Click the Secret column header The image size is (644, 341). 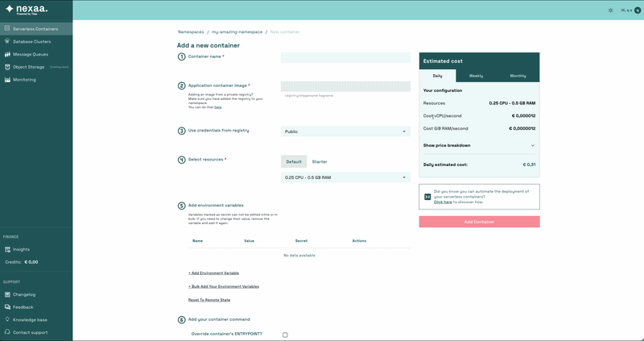pos(301,241)
